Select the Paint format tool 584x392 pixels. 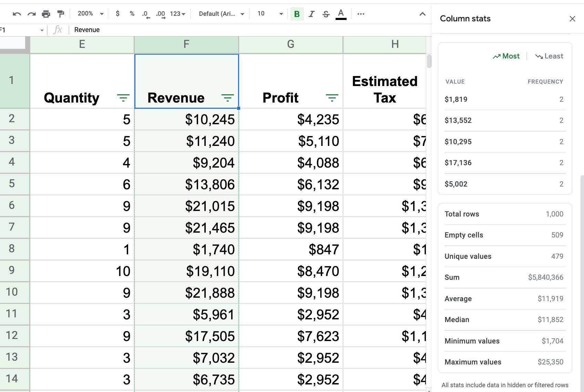coord(61,14)
